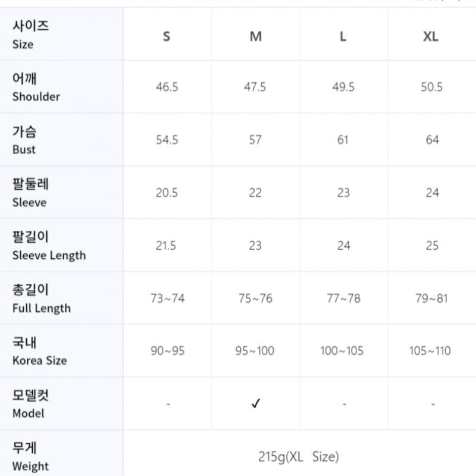Select the 46.5 shoulder value for S
Screen dimensions: 476x476
coord(167,87)
